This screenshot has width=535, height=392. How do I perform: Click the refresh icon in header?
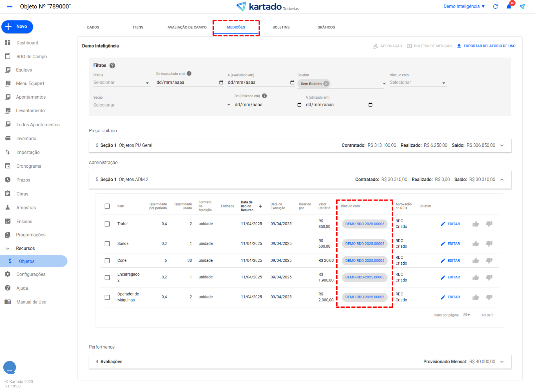[x=495, y=6]
